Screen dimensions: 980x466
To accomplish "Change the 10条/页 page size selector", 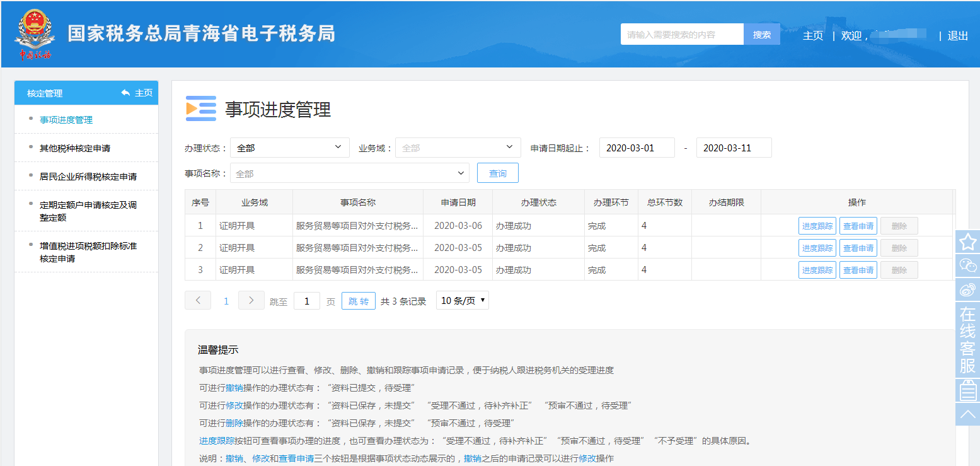I will tap(463, 301).
